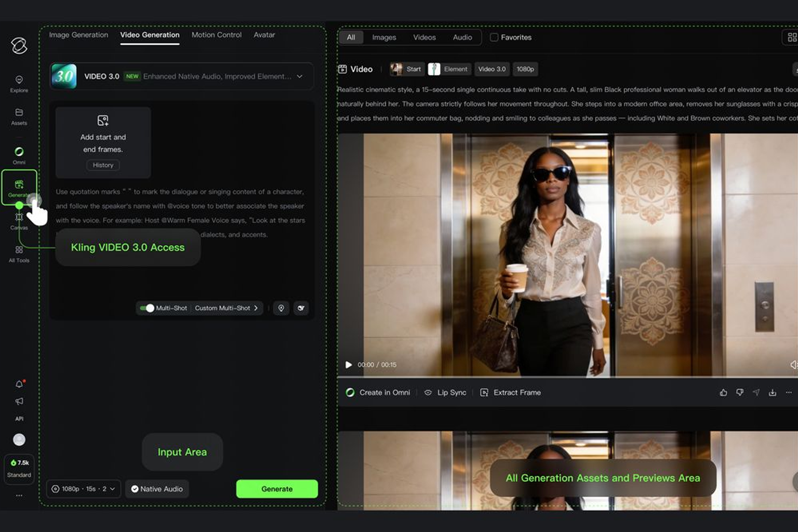Switch the assets list to grid view
The image size is (798, 532).
point(792,37)
